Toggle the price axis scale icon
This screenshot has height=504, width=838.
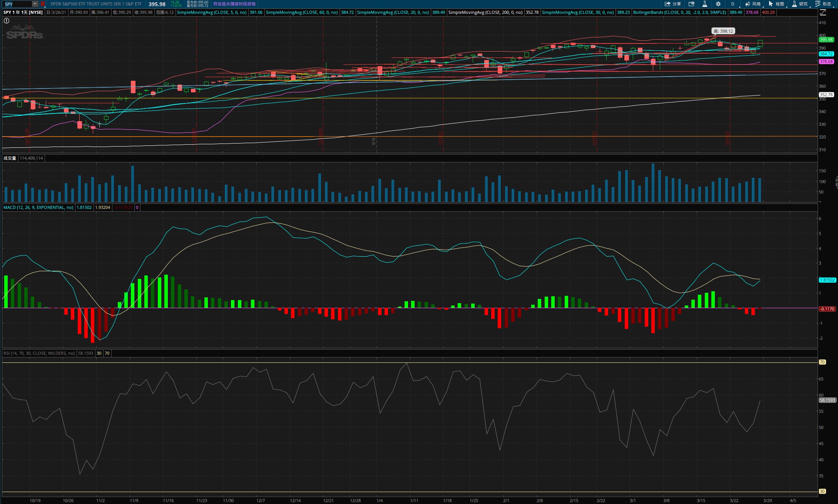click(823, 12)
